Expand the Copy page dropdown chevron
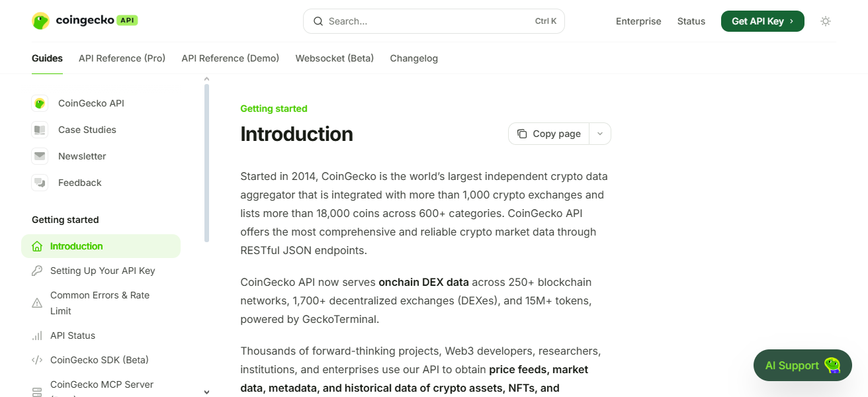The width and height of the screenshot is (868, 397). [x=599, y=133]
